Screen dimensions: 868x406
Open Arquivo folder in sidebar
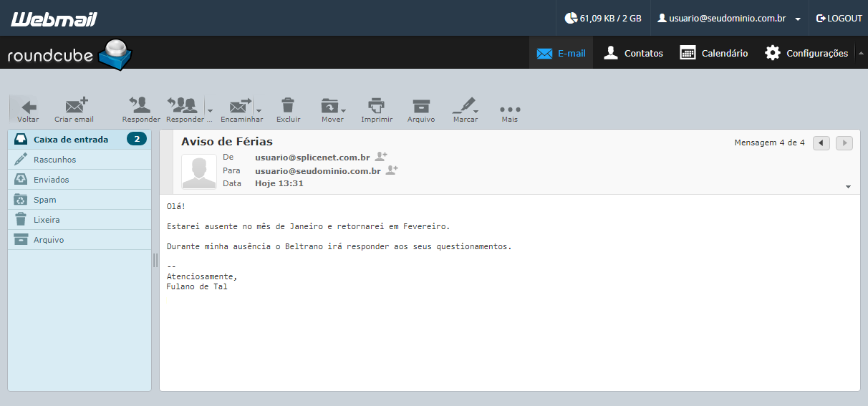coord(79,240)
